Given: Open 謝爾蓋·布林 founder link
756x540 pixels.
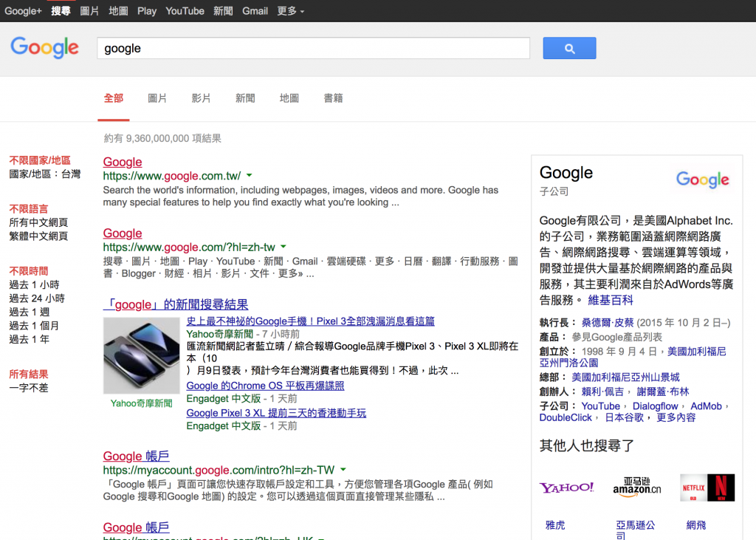Looking at the screenshot, I should click(x=663, y=392).
